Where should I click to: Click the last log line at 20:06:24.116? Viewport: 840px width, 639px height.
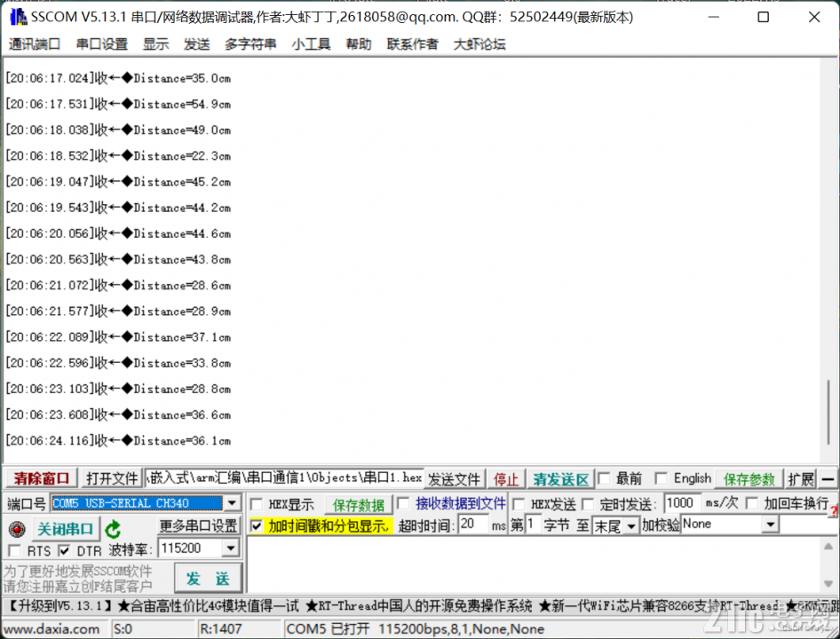118,441
